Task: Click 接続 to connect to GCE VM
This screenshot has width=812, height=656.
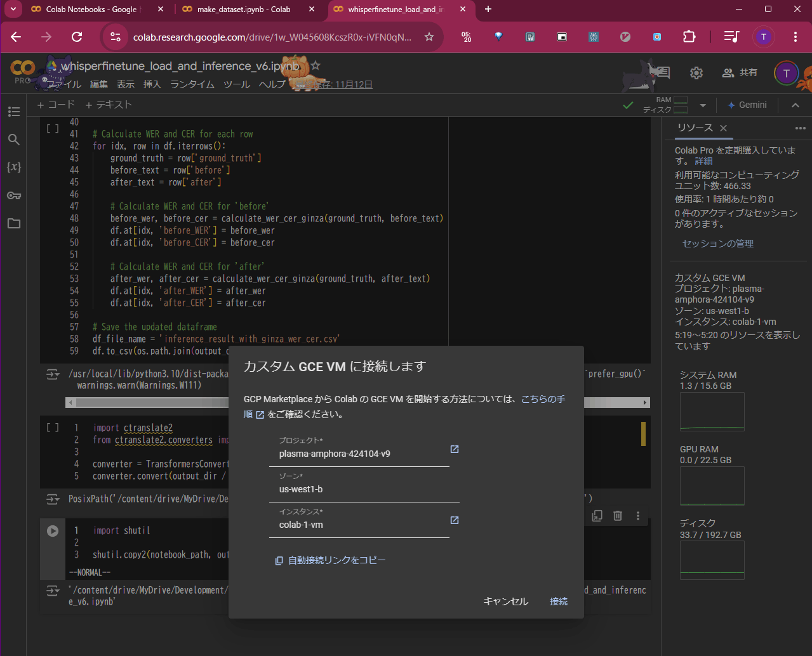Action: [x=559, y=601]
